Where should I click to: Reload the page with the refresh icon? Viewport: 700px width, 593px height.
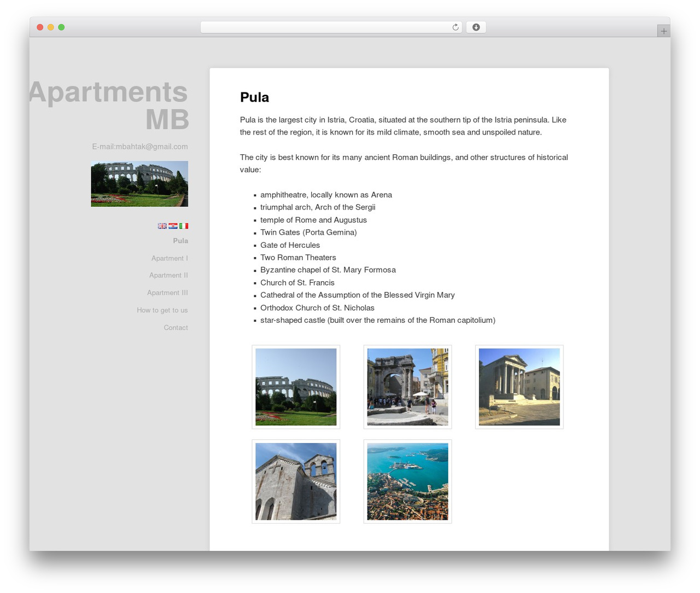coord(456,27)
